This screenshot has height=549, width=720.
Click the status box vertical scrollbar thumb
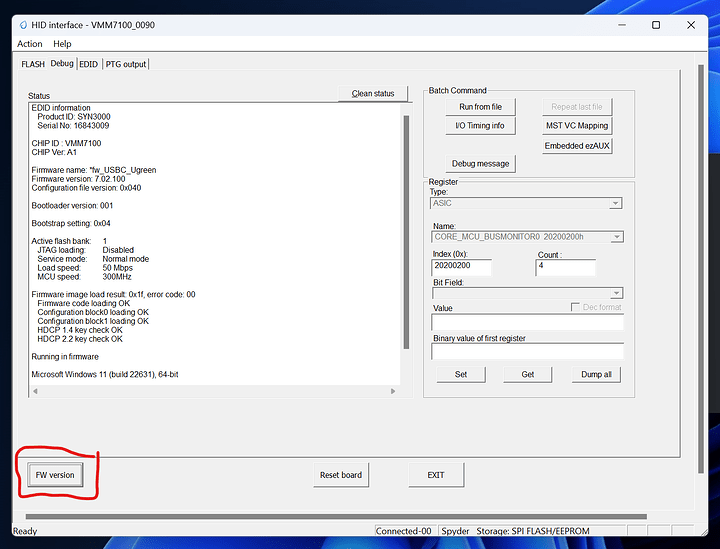(406, 232)
